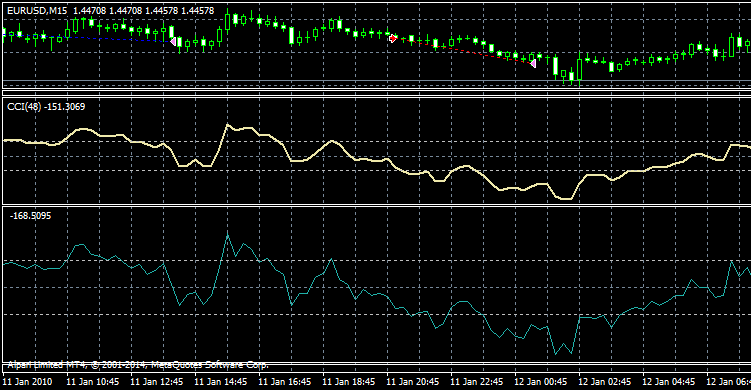
Task: Click the 11 Jan 14:45 time label
Action: [x=221, y=382]
